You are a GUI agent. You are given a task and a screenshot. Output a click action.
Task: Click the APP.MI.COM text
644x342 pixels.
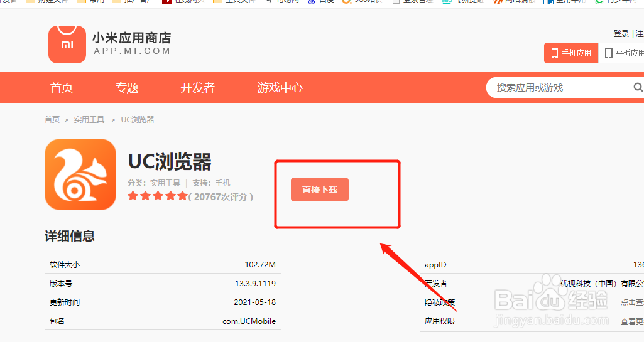coord(132,51)
